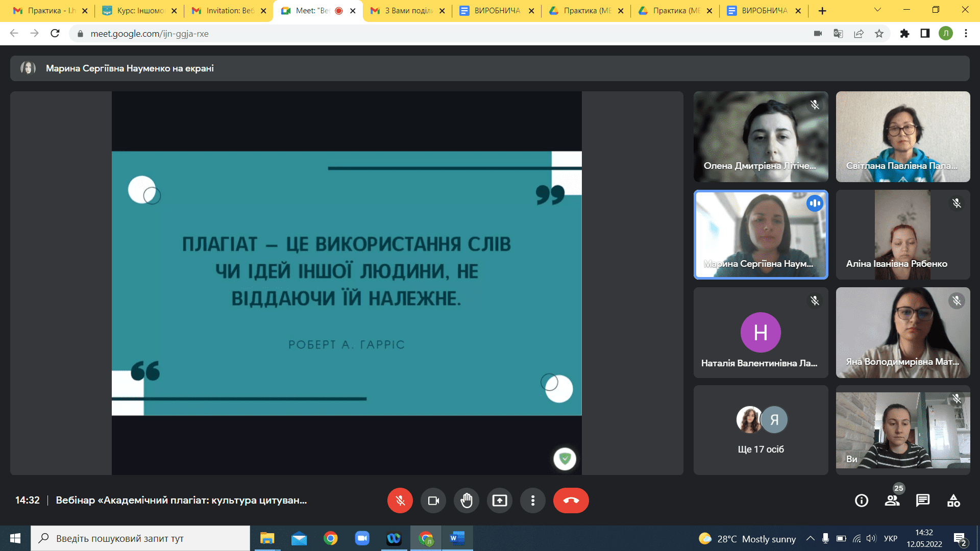Open the Activities panel icon
This screenshot has width=980, height=551.
coord(953,500)
